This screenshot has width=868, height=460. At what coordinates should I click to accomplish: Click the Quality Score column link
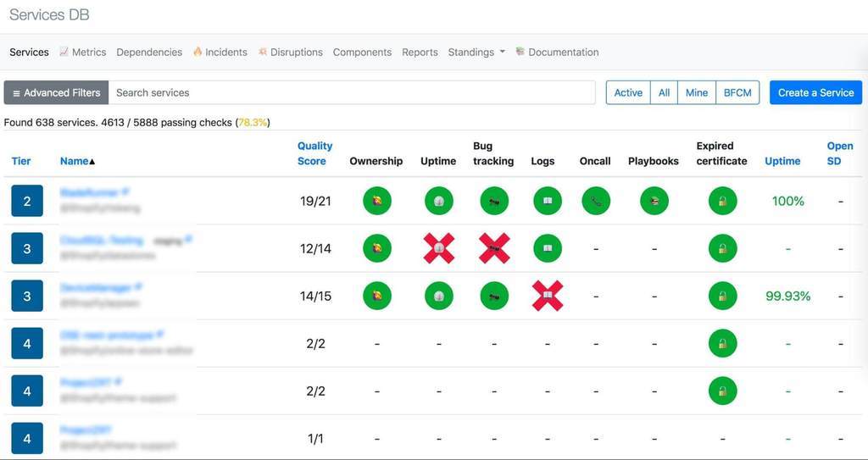click(x=314, y=153)
